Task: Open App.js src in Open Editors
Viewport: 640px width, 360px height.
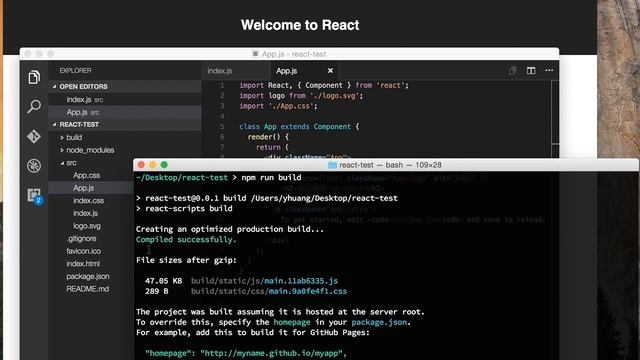Action: [125, 112]
